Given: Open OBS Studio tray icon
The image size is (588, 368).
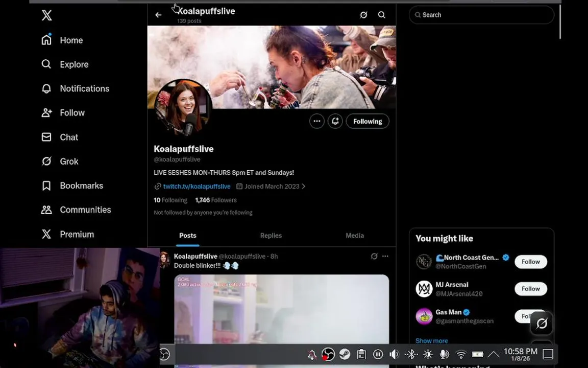Looking at the screenshot, I should pyautogui.click(x=328, y=354).
